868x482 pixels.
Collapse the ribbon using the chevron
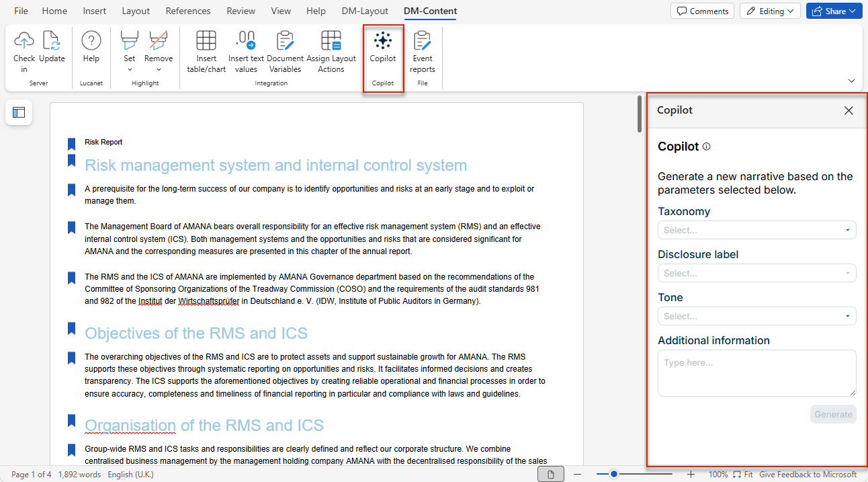[x=851, y=81]
